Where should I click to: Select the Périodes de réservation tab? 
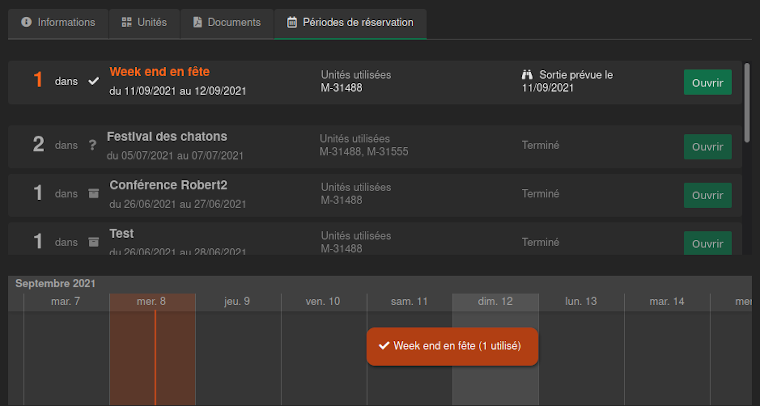[350, 22]
